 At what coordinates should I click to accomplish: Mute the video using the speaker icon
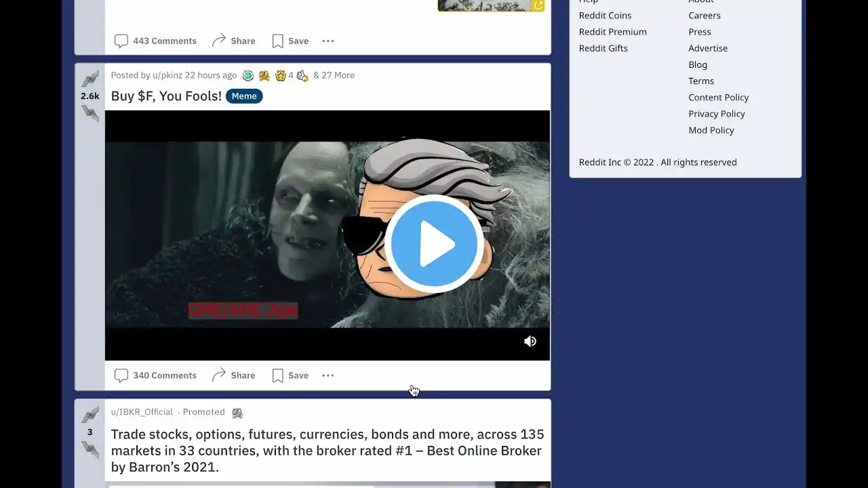click(530, 342)
